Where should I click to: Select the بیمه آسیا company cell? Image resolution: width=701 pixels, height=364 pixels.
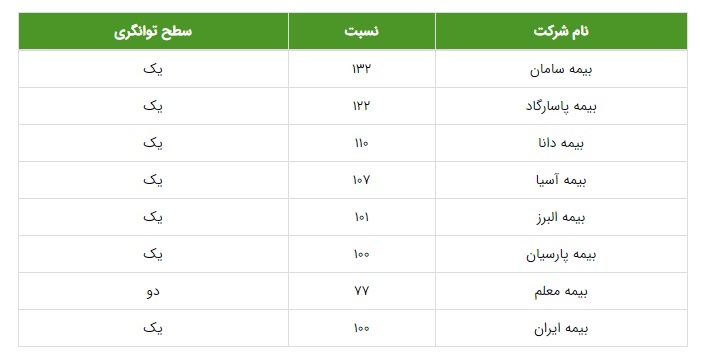pyautogui.click(x=561, y=181)
